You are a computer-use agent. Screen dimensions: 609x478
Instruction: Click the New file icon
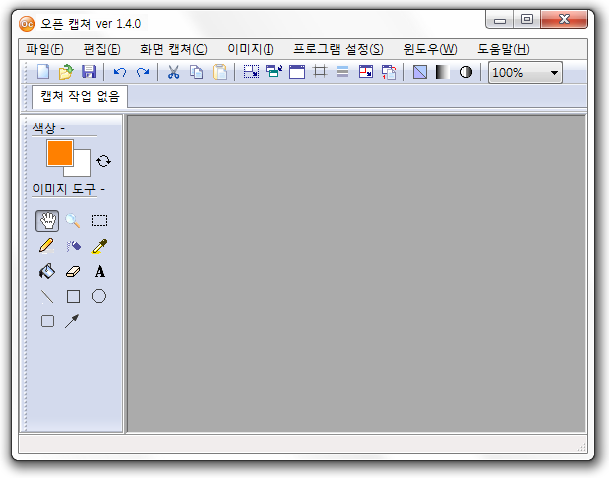(x=43, y=72)
